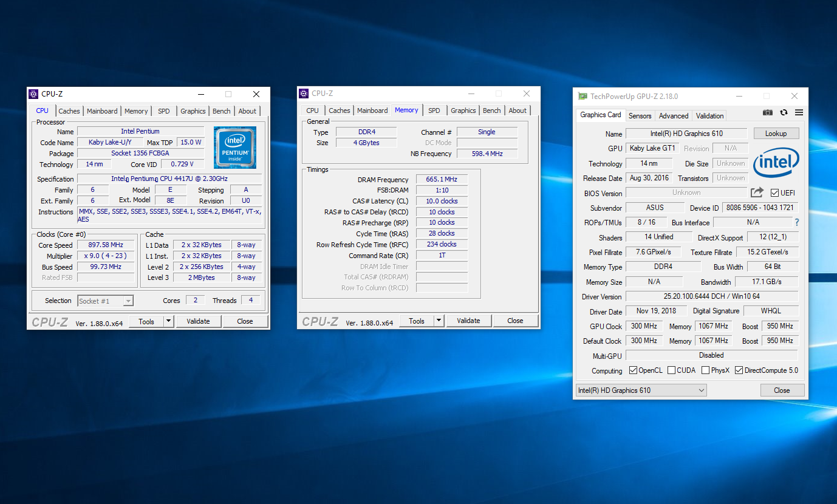Image resolution: width=837 pixels, height=504 pixels.
Task: Click the Intel logo in GPU-Z
Action: (776, 163)
